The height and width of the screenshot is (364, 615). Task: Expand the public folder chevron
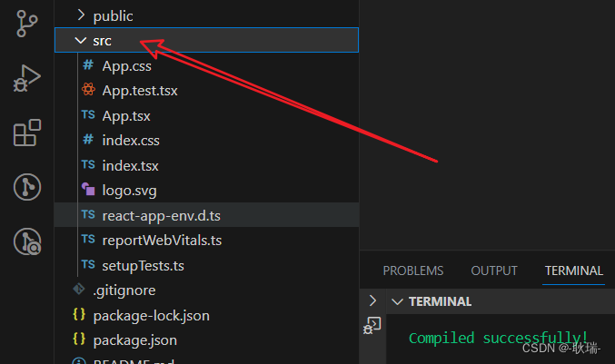coord(81,15)
